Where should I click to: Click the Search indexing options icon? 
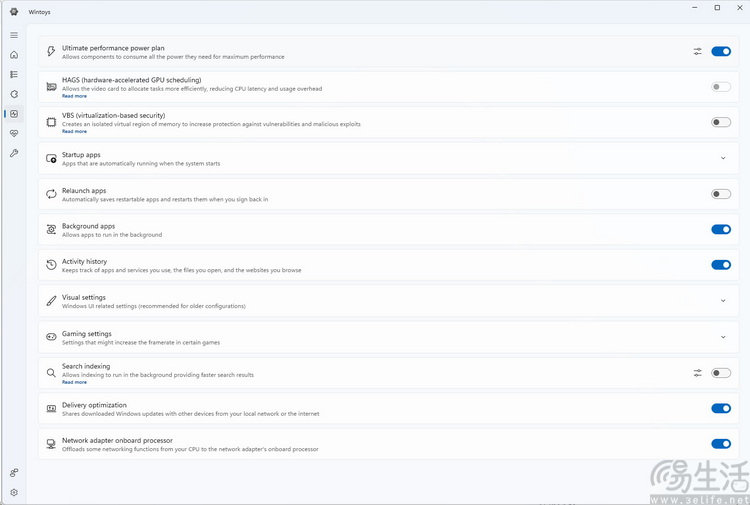pyautogui.click(x=697, y=373)
